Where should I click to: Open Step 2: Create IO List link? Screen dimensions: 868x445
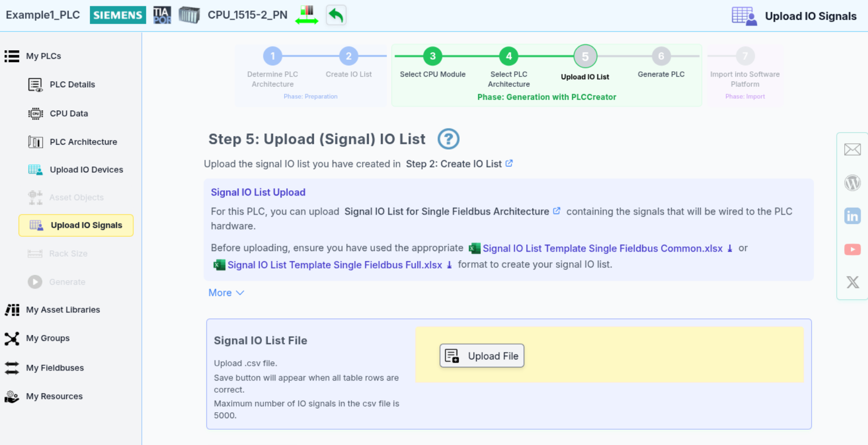454,164
